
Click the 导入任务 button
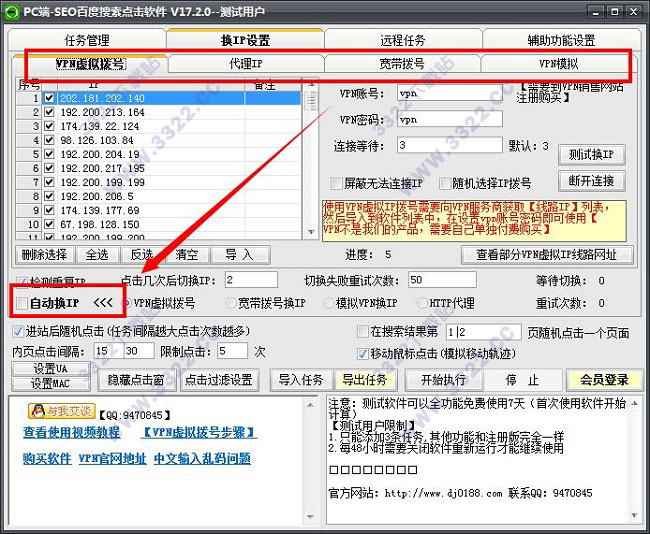click(301, 380)
